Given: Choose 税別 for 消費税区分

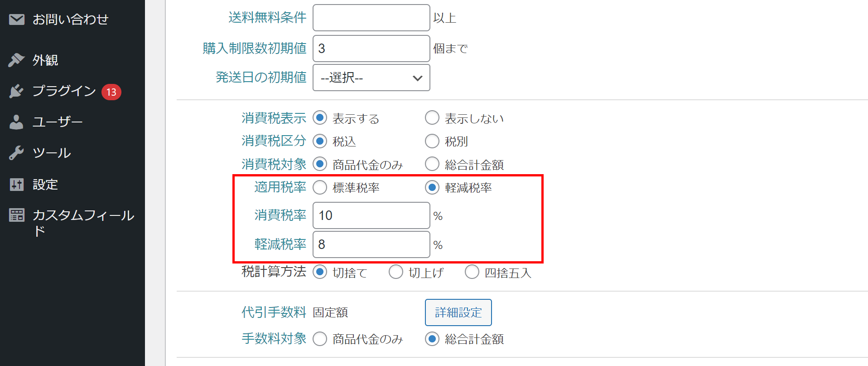Looking at the screenshot, I should (x=432, y=141).
